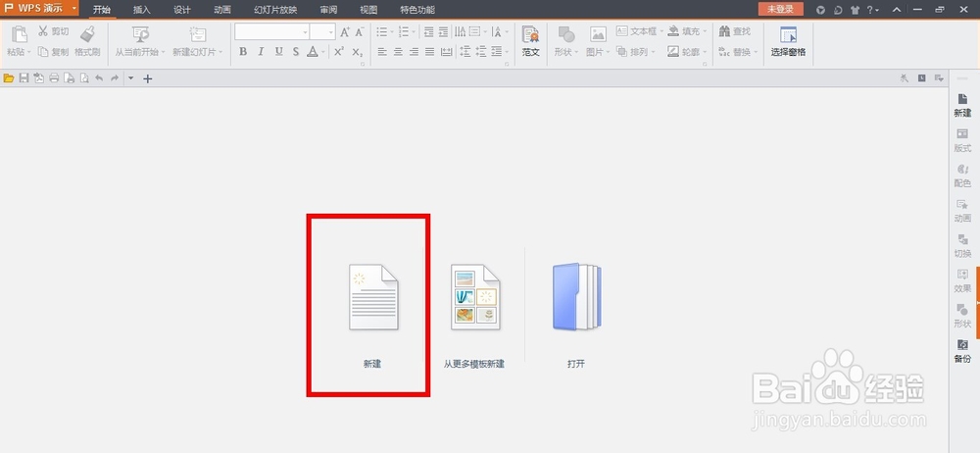The width and height of the screenshot is (980, 453).
Task: Click the print icon in quick toolbar
Action: point(54,78)
